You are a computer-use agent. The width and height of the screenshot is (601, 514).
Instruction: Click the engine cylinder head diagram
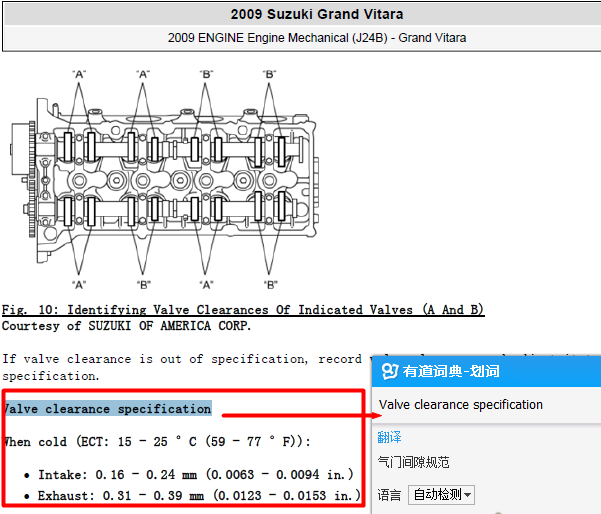[x=164, y=179]
